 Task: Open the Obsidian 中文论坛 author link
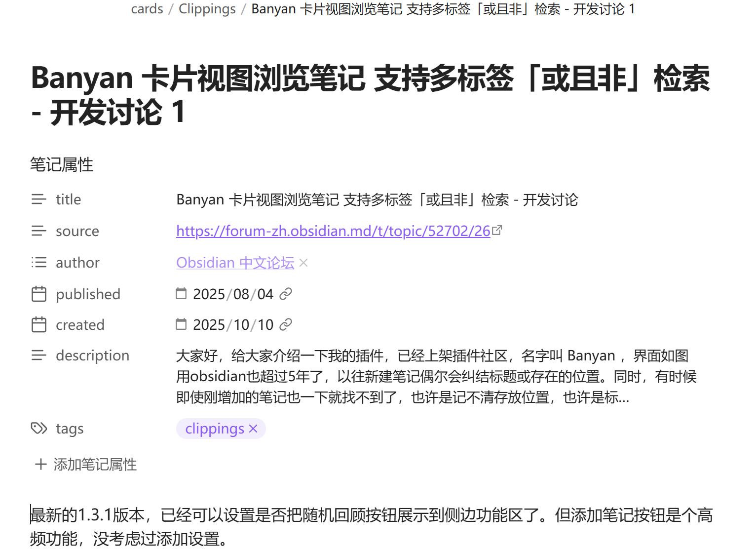(x=235, y=263)
